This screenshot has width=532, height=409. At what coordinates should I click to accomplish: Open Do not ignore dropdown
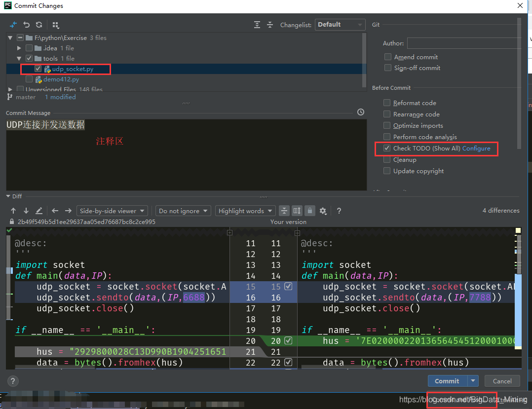pos(183,211)
